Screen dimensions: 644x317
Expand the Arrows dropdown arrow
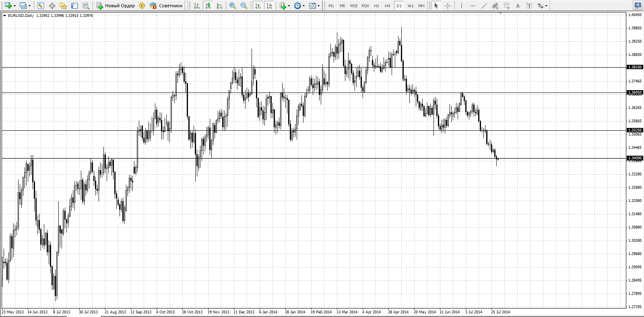[546, 6]
